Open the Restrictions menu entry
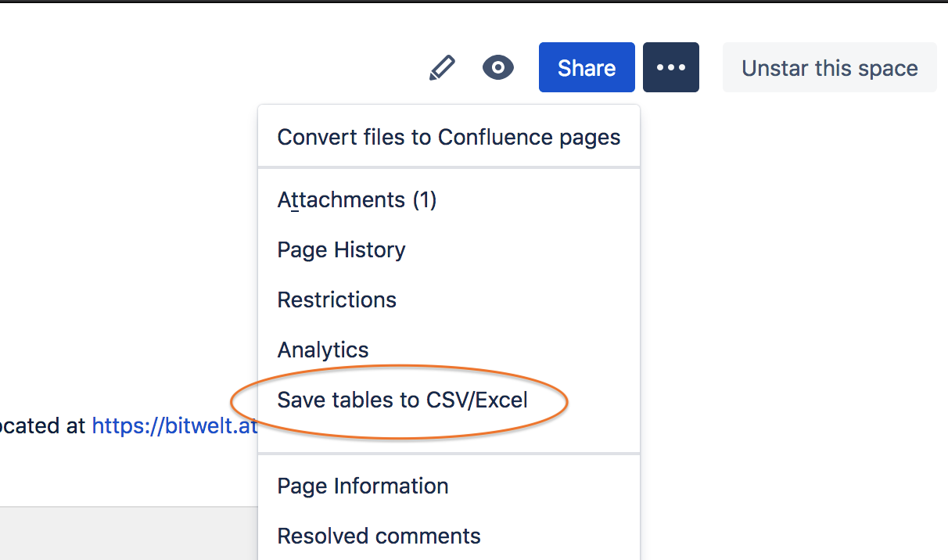The image size is (948, 560). pos(336,300)
